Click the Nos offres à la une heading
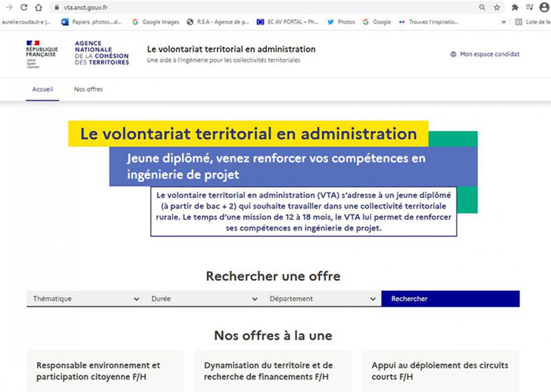The width and height of the screenshot is (551, 392). 273,335
